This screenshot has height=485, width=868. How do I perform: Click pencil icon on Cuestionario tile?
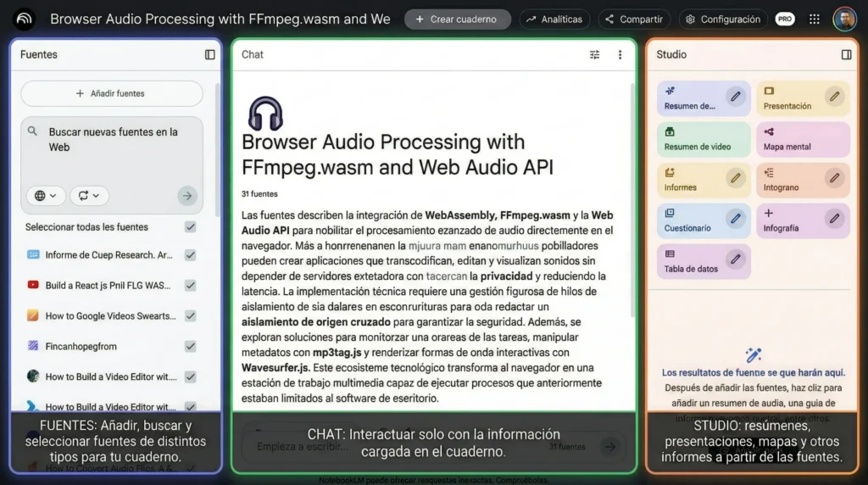click(735, 219)
